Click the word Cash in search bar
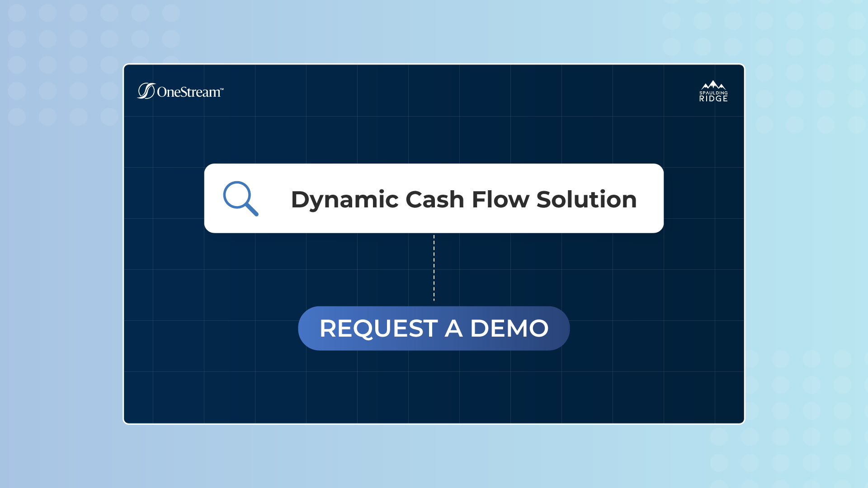Viewport: 868px width, 488px height. 435,200
